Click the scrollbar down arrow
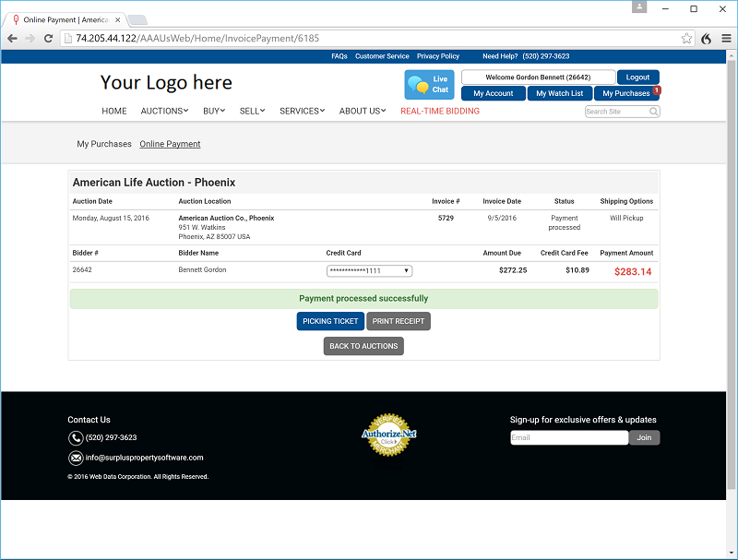 point(732,553)
